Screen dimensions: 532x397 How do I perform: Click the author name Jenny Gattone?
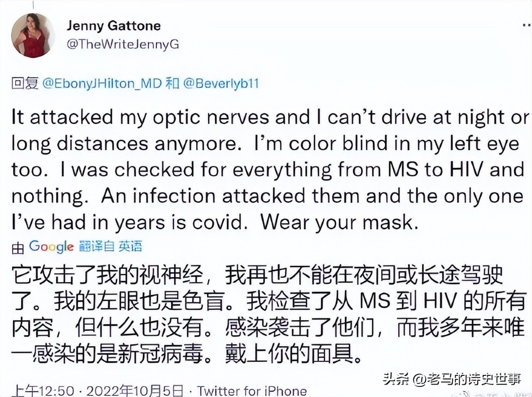114,25
